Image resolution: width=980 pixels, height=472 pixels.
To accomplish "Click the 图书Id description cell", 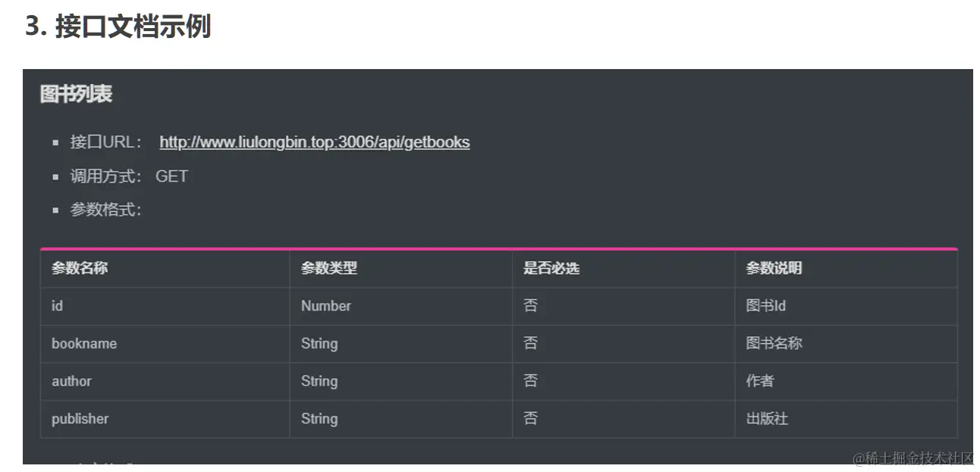I will pos(765,306).
